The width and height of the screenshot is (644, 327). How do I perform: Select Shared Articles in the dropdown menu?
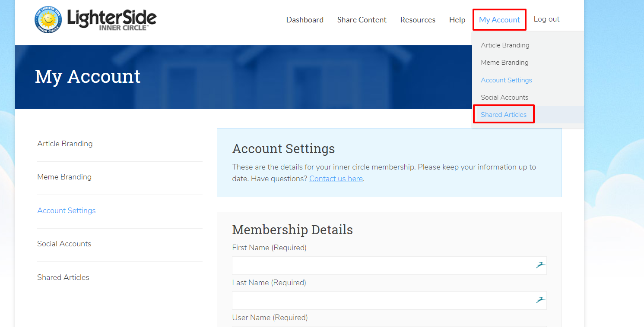pos(504,114)
